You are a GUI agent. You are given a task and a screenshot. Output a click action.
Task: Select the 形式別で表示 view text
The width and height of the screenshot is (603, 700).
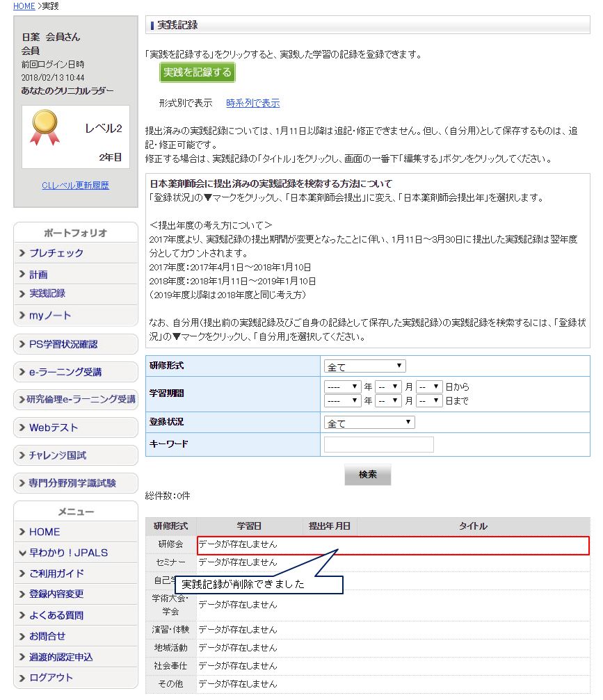[186, 103]
